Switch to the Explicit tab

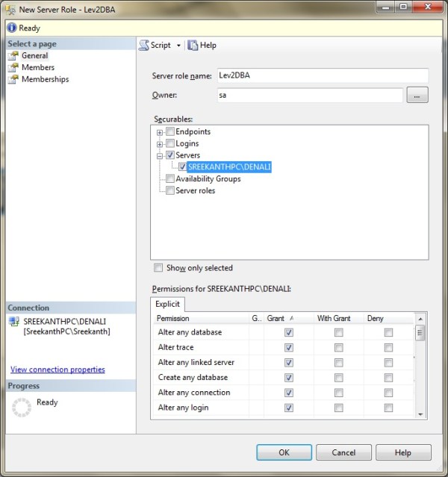click(x=168, y=304)
